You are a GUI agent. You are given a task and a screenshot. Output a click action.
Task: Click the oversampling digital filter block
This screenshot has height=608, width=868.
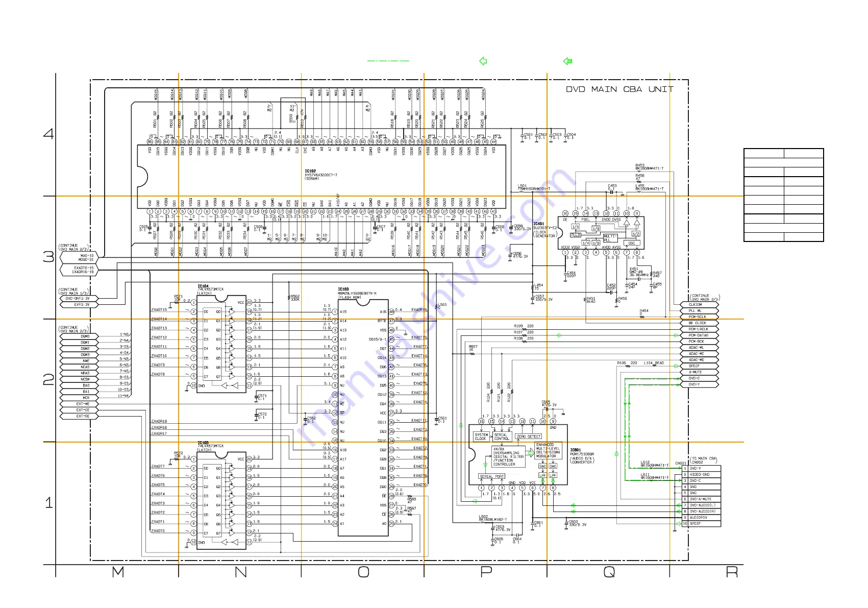pyautogui.click(x=508, y=457)
